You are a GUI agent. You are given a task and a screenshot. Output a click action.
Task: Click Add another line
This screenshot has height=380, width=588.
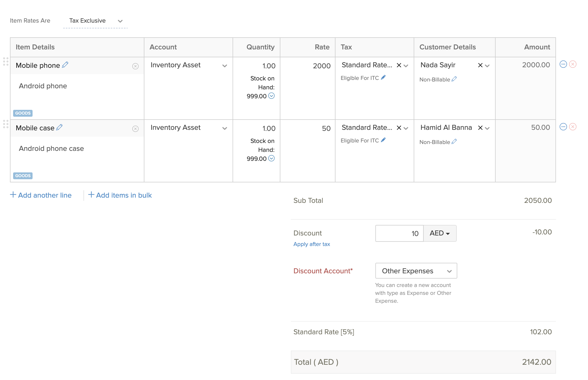coord(41,195)
